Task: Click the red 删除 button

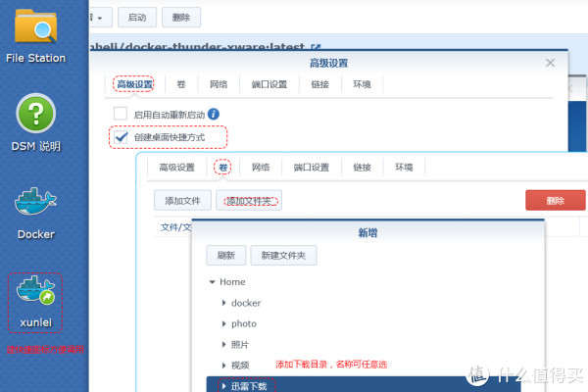Action: click(556, 200)
